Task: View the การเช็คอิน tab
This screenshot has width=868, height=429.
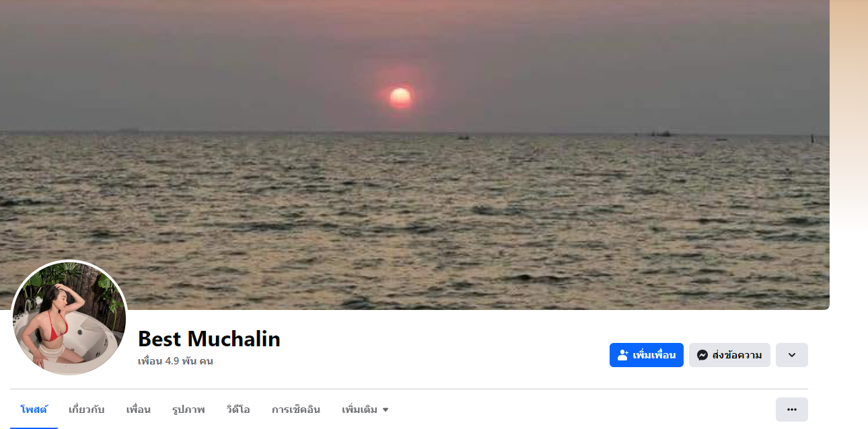Action: point(296,409)
